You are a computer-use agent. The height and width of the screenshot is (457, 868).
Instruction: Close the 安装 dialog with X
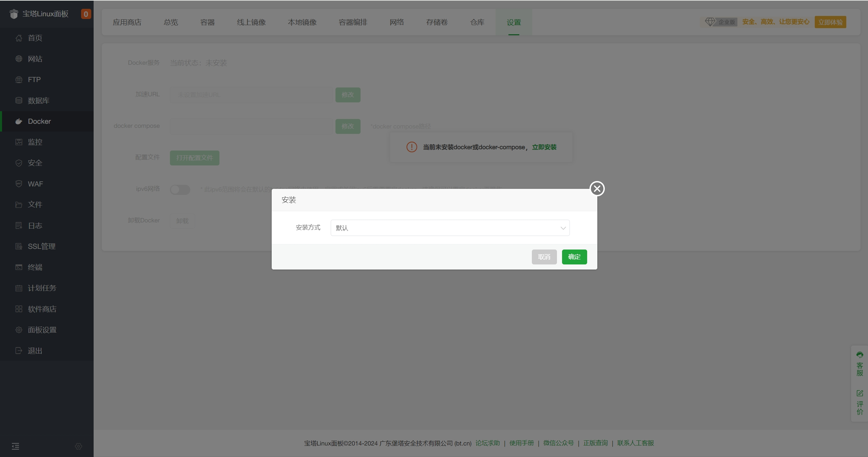click(x=597, y=188)
